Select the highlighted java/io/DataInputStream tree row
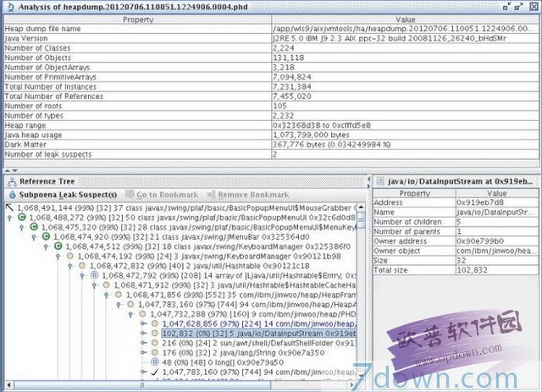The width and height of the screenshot is (542, 392). pyautogui.click(x=258, y=334)
